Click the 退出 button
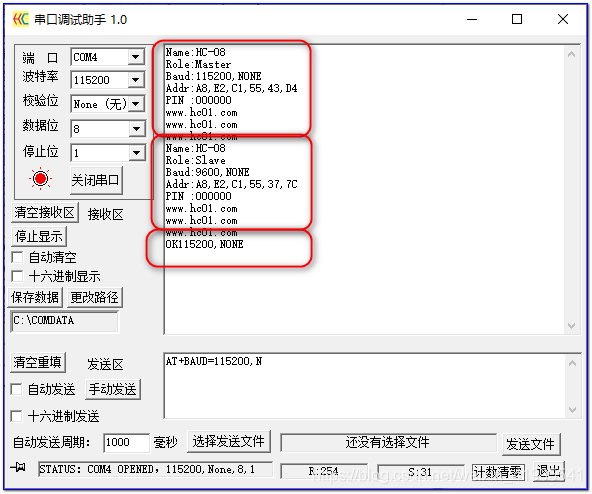Viewport: 592px width, 494px height. click(549, 471)
